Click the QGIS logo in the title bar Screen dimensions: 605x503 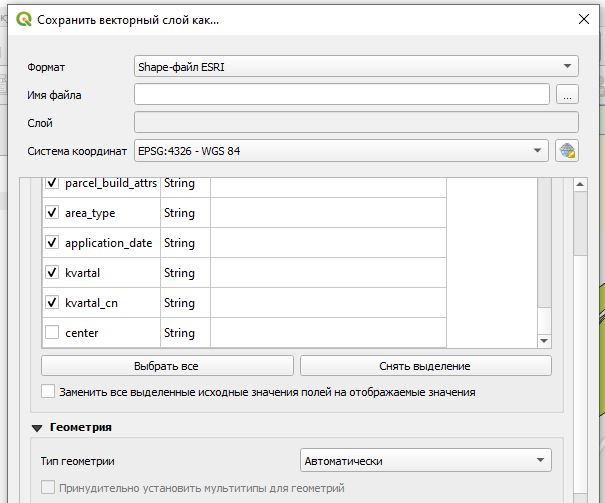pos(24,19)
